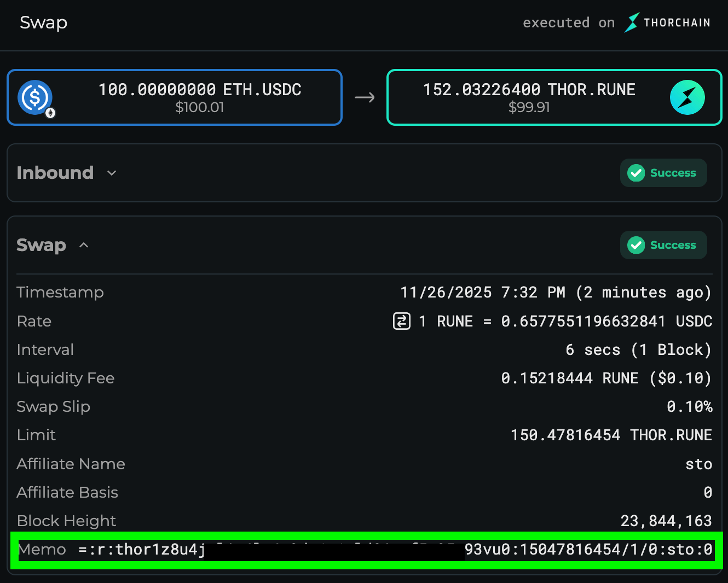Open the THORCHAIN name link
Screen dimensions: 728x583
pos(677,22)
